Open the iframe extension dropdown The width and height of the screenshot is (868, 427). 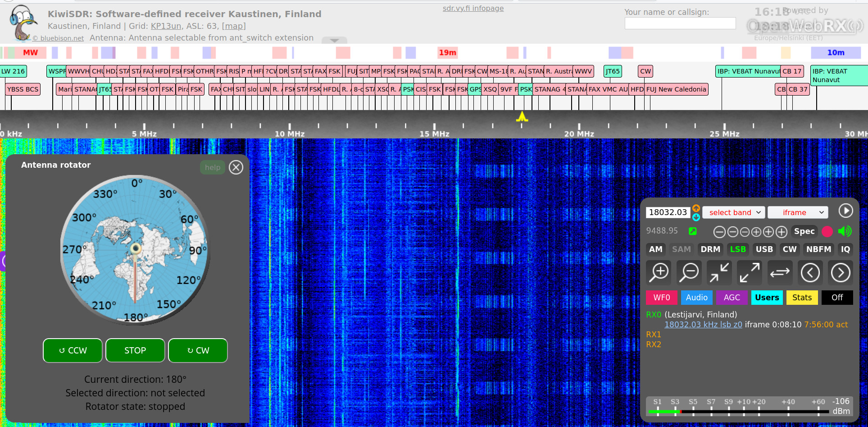pyautogui.click(x=798, y=212)
